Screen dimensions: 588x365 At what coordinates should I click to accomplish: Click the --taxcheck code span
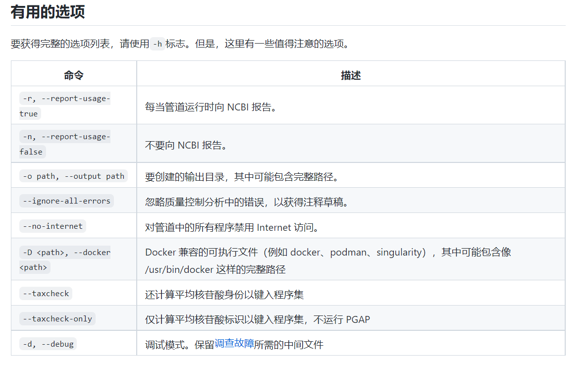click(46, 293)
